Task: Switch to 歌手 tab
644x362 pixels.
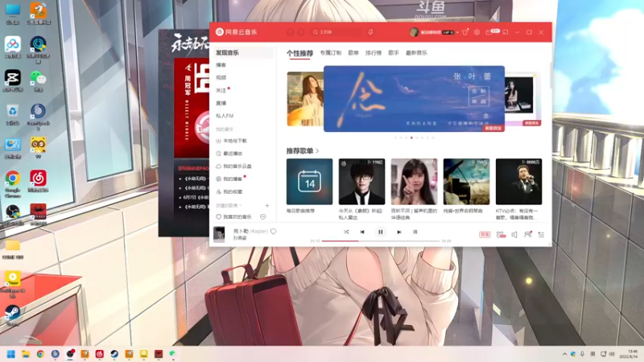Action: click(394, 52)
